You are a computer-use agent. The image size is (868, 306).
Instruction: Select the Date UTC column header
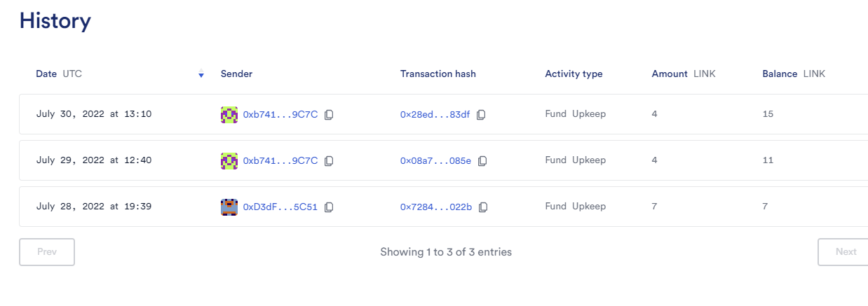(x=59, y=74)
